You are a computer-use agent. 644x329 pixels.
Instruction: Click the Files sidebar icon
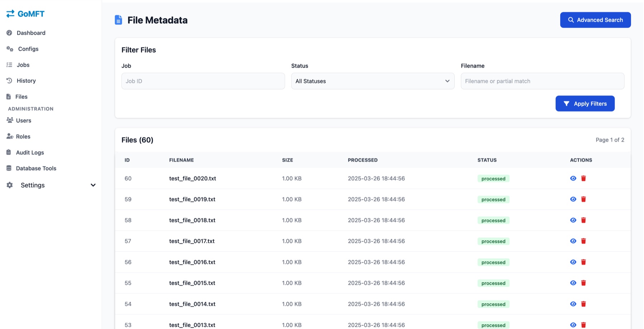coord(9,97)
